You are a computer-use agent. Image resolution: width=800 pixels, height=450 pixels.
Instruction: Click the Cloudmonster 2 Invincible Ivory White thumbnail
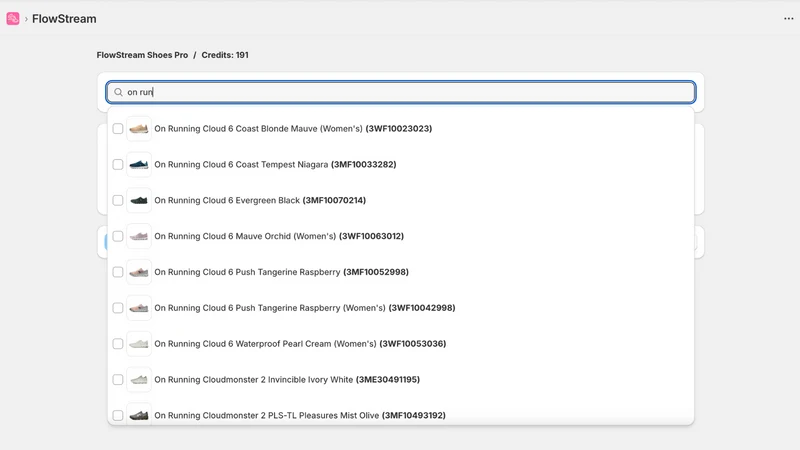pyautogui.click(x=139, y=380)
